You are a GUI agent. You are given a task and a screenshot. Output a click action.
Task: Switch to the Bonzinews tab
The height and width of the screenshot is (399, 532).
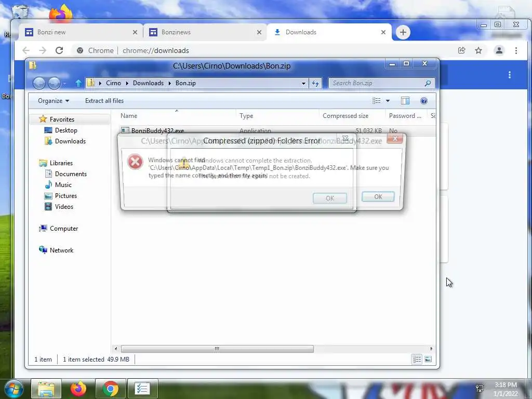pyautogui.click(x=205, y=32)
